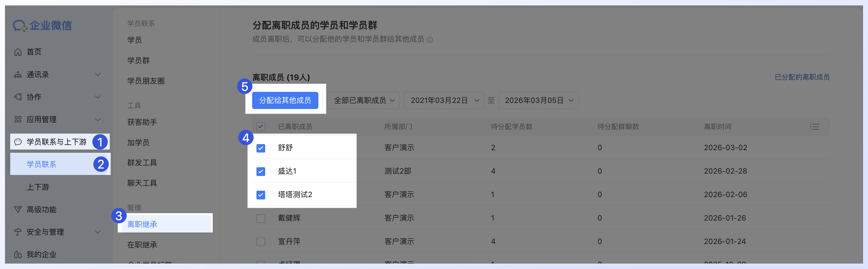
Task: Expand the 协作 menu chevron
Action: [x=98, y=97]
